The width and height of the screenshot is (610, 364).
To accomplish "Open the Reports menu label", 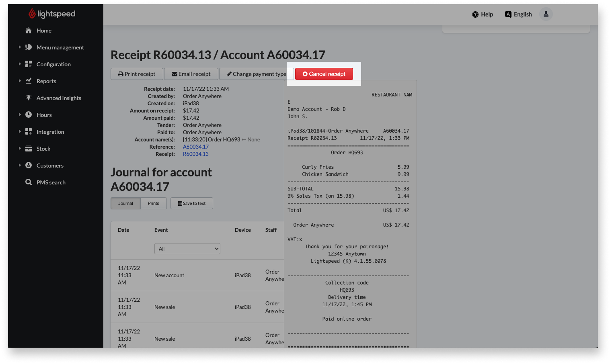I will (x=46, y=81).
